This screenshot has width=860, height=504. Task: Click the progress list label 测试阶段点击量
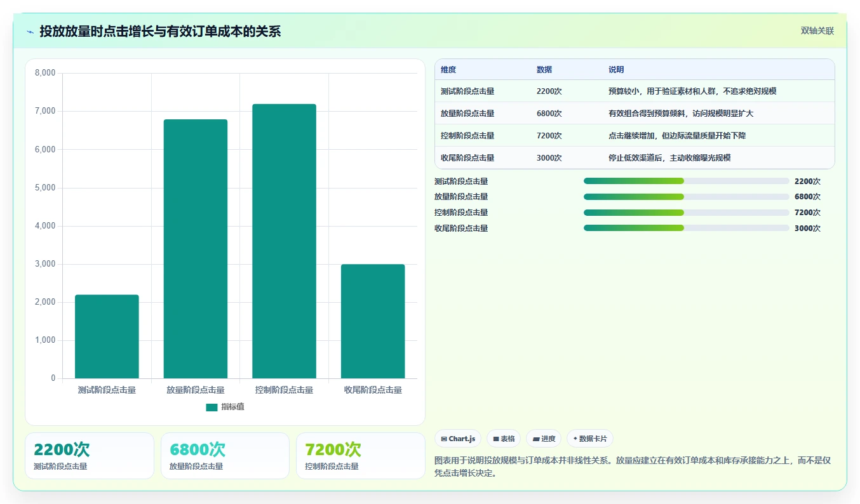(461, 182)
